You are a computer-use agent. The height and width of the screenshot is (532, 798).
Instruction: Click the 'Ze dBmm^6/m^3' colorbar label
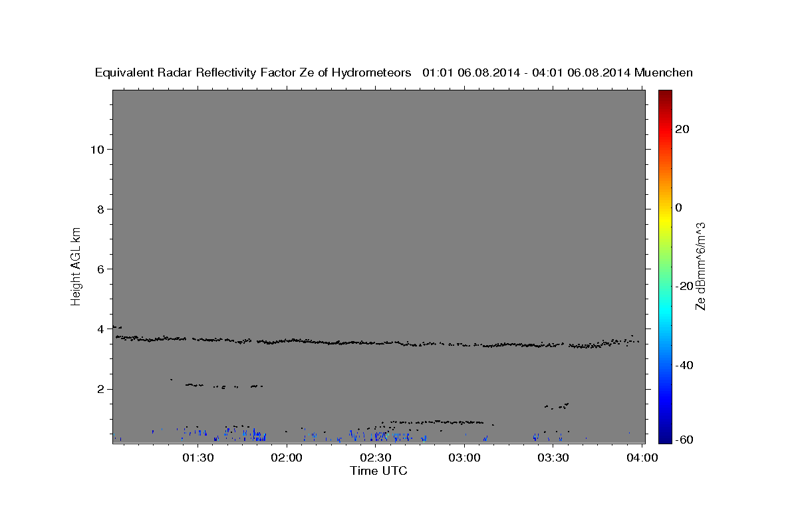(x=700, y=266)
